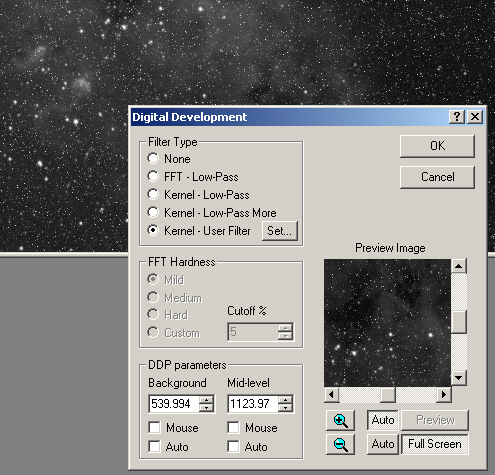Toggle the Full Screen button
495x475 pixels.
coord(435,444)
